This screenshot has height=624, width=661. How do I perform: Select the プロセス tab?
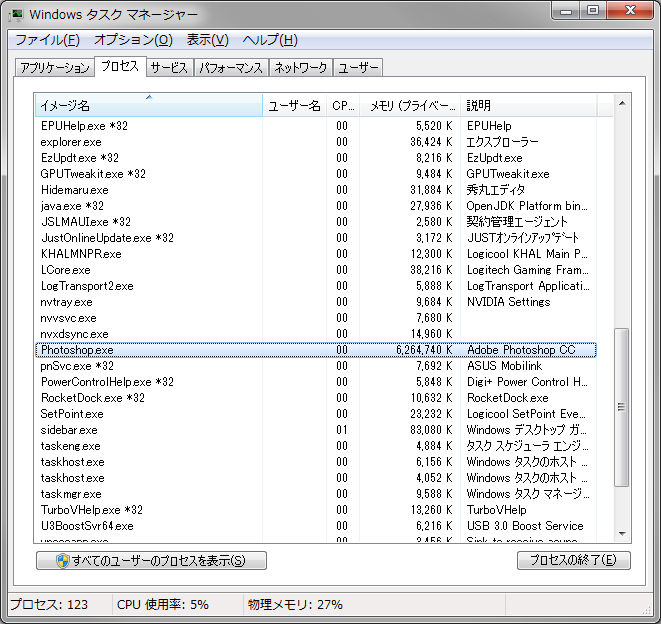pos(120,66)
